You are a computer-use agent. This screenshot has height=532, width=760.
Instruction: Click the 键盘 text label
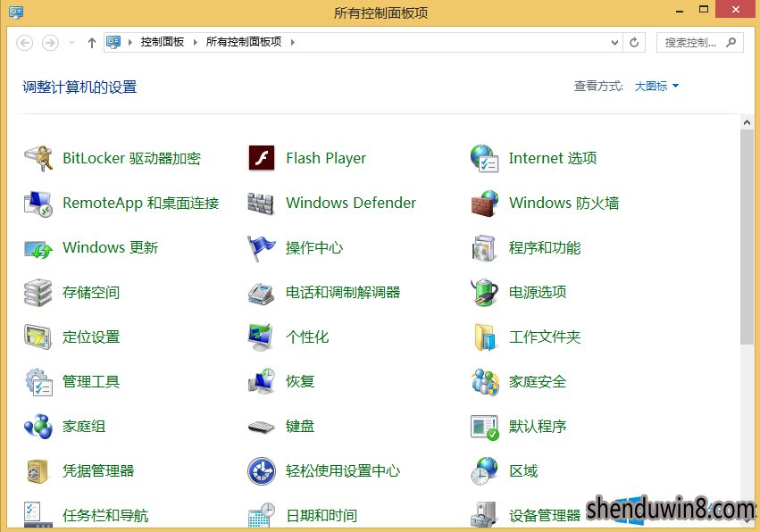[300, 427]
